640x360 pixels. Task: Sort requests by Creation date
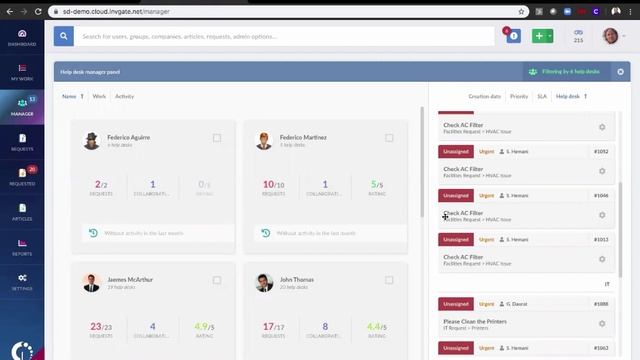point(484,96)
